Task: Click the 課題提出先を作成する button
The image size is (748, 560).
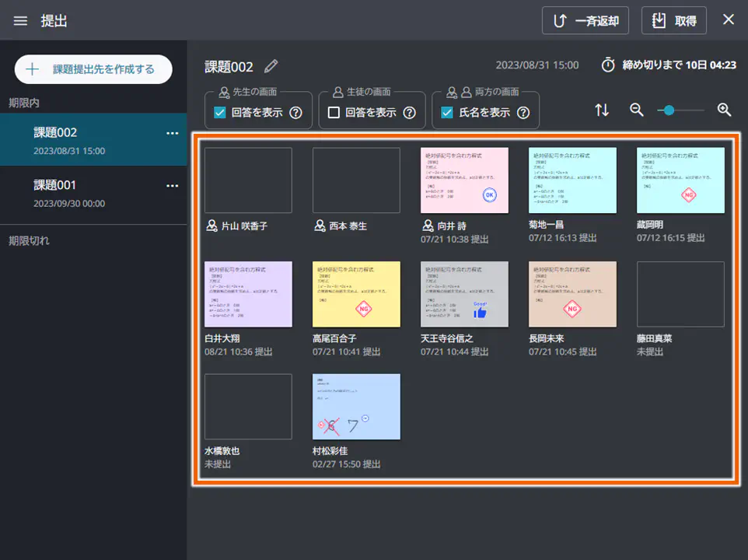Action: tap(93, 69)
